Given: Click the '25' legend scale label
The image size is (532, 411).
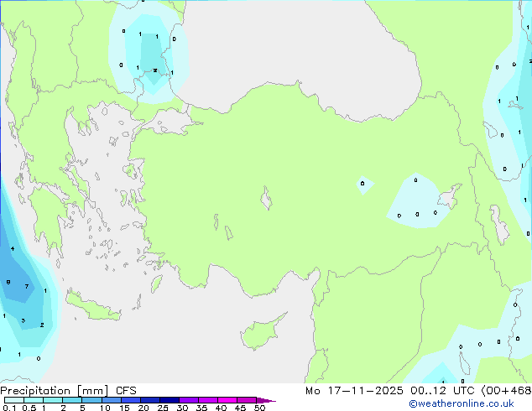Looking at the screenshot, I should click(163, 408).
